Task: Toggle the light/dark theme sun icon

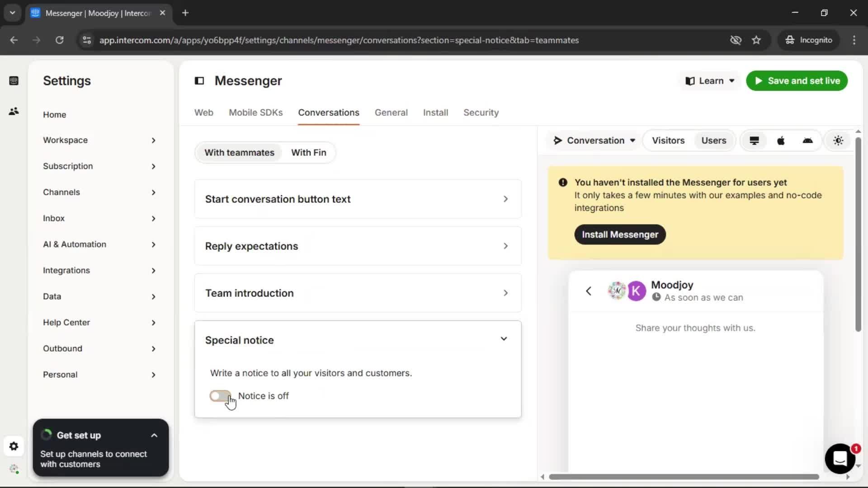Action: point(838,141)
